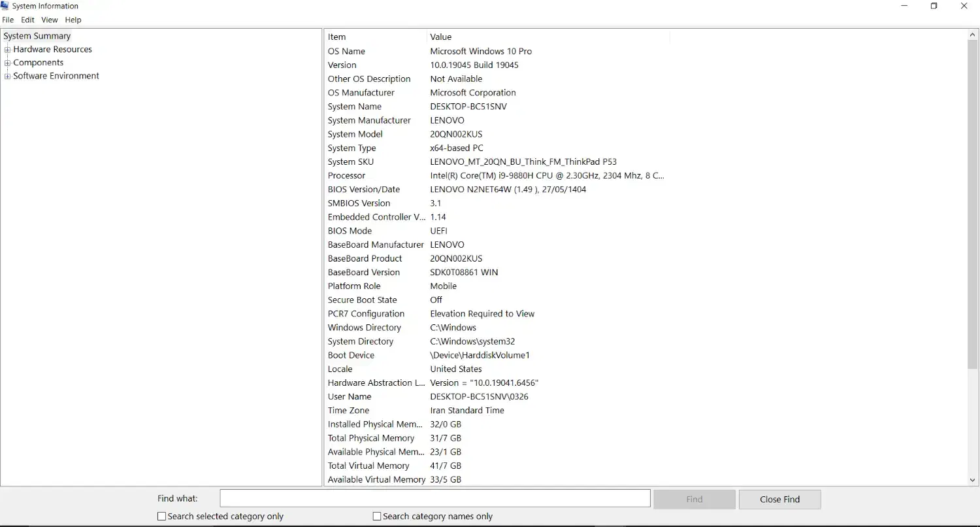Click the Locale row label
Viewport: 980px width, 527px height.
tap(340, 369)
